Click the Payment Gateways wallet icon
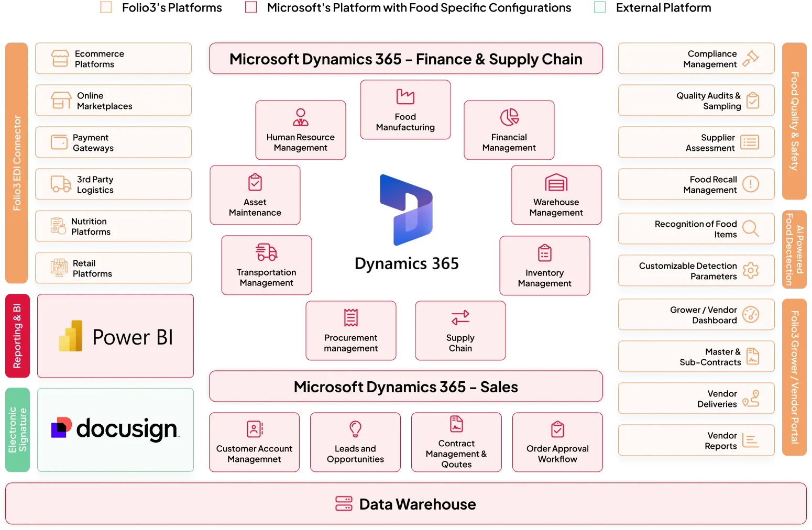 59,142
